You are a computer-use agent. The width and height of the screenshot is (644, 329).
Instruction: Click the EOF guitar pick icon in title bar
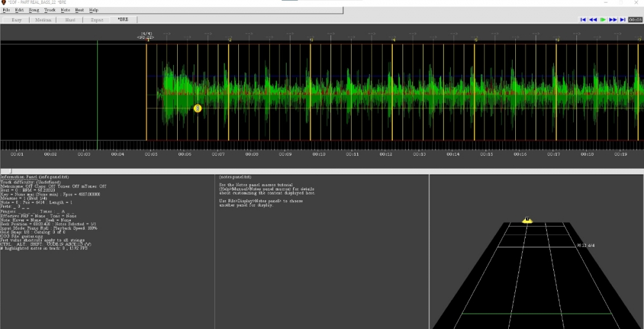[x=4, y=3]
